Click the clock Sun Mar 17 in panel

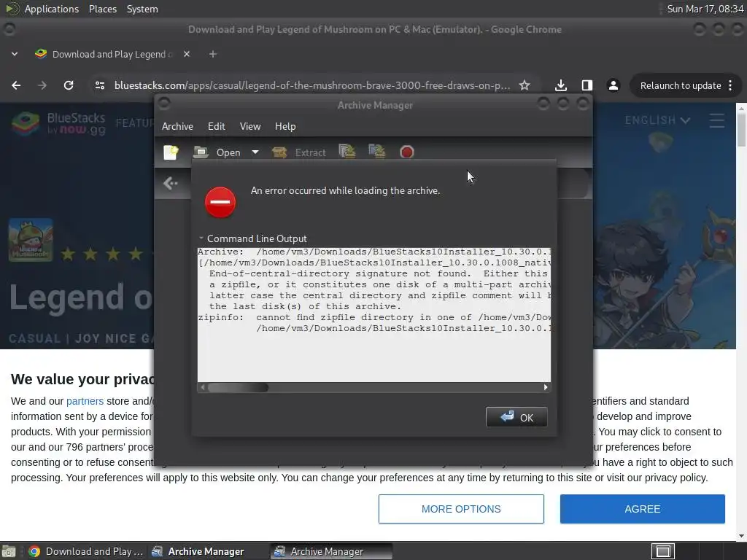pos(705,9)
